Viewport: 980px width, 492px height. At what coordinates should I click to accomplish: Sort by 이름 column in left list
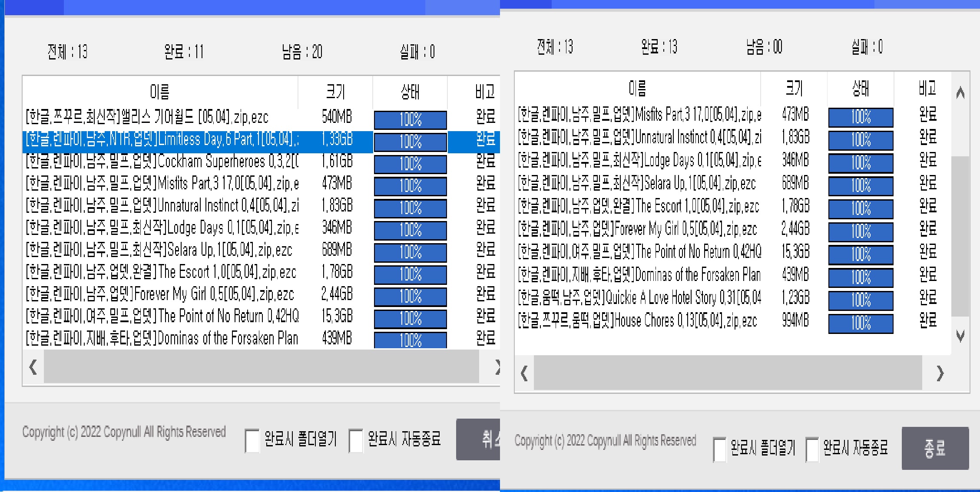(159, 92)
